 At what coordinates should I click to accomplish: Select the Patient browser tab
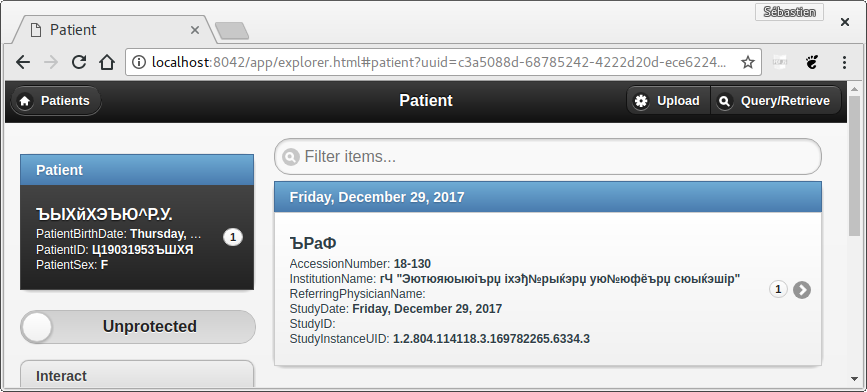coord(113,30)
